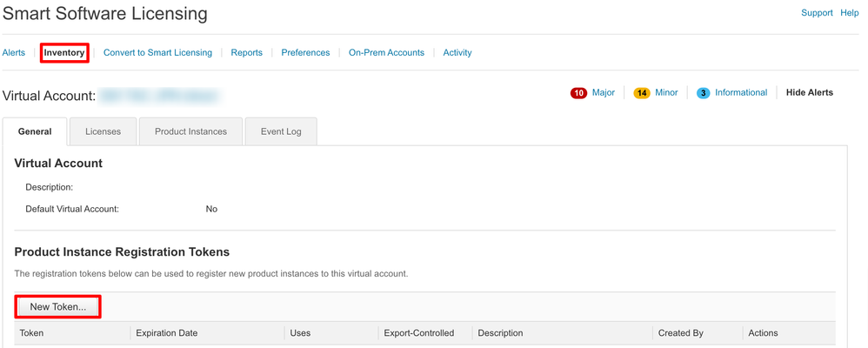Switch to the General tab
The image size is (868, 348).
pyautogui.click(x=35, y=131)
